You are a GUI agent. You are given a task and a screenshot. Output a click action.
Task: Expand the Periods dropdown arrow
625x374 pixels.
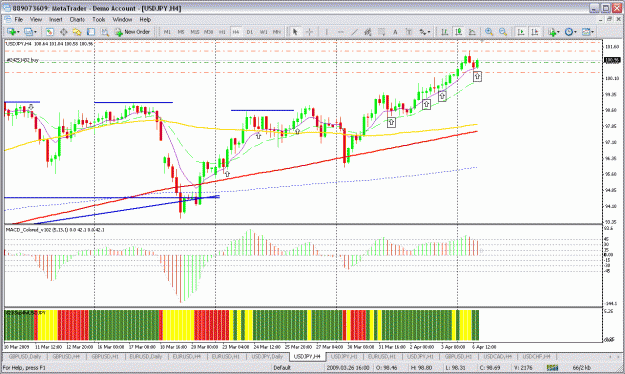(576, 32)
